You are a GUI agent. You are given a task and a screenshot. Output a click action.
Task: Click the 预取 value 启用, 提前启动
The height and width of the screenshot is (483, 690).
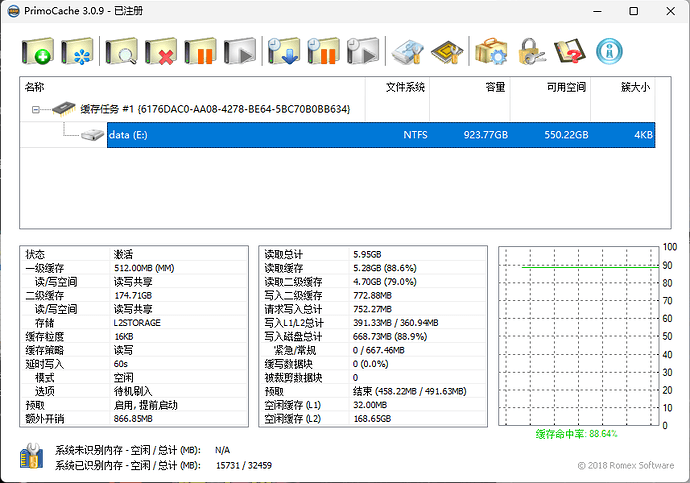146,405
